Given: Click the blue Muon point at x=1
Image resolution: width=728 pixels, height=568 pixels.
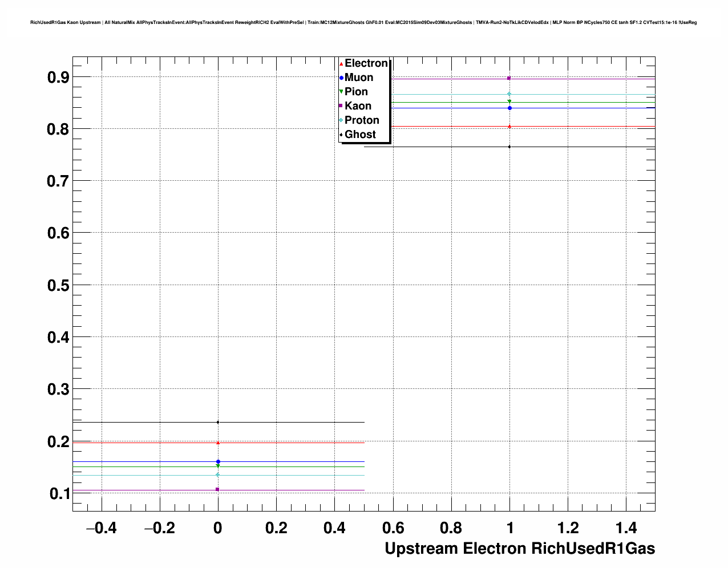Looking at the screenshot, I should point(509,108).
